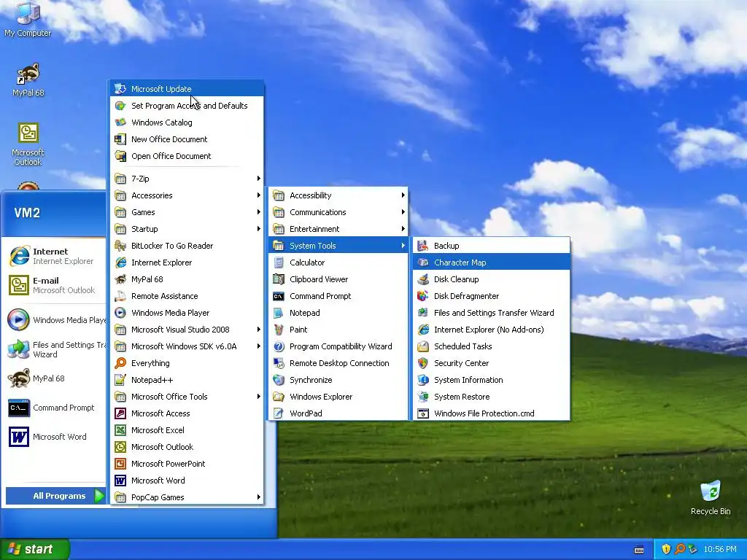This screenshot has width=747, height=560.
Task: Click the All Programs button
Action: tap(55, 496)
